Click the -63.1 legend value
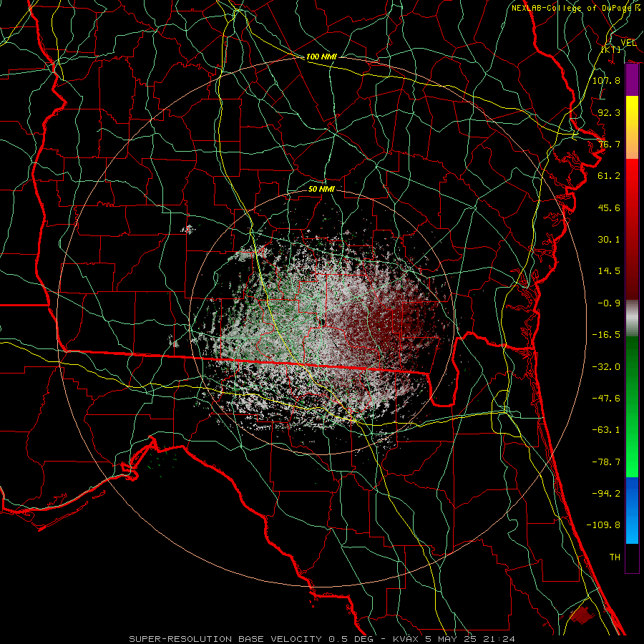The height and width of the screenshot is (644, 644). pos(606,430)
